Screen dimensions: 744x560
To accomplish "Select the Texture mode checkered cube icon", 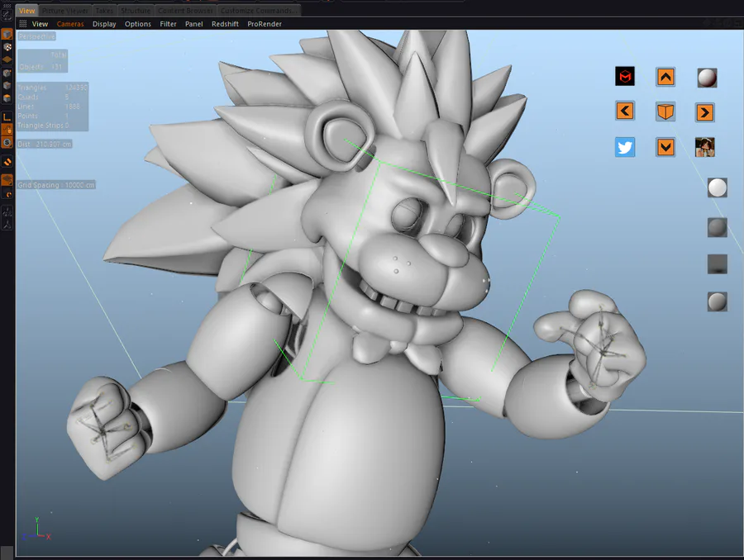I will click(7, 47).
